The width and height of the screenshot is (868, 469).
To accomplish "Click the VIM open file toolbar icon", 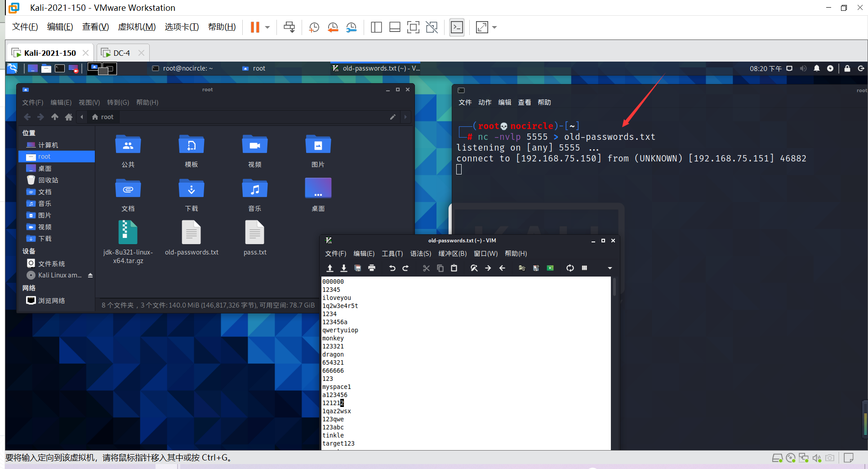I will pos(330,268).
